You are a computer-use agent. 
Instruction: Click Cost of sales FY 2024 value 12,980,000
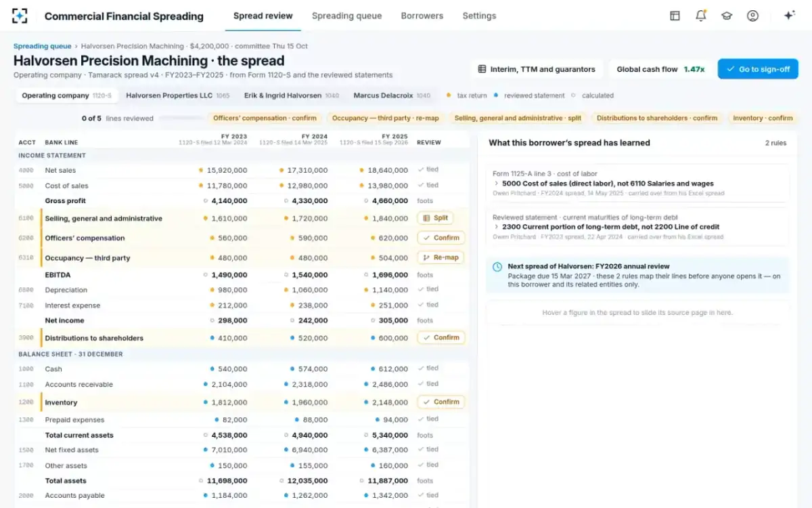point(307,186)
